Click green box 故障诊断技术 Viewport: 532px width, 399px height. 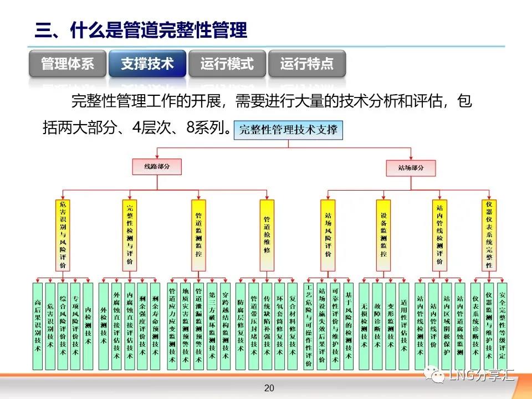pos(377,326)
